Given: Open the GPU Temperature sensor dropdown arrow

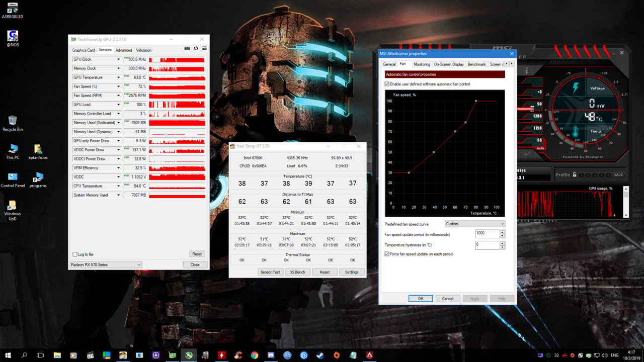Looking at the screenshot, I should (118, 77).
